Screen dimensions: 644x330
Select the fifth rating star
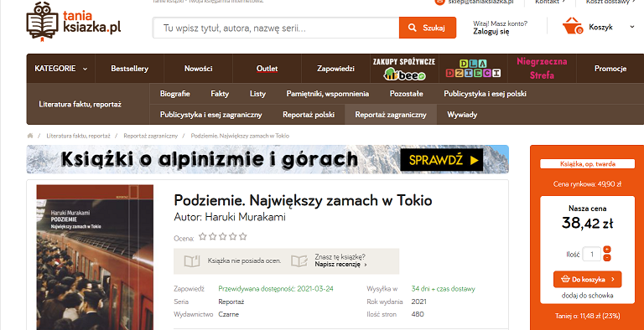(242, 236)
